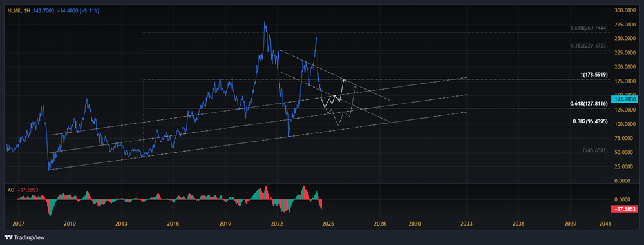This screenshot has height=245, width=644.
Task: Click 200.0000 on the price axis
Action: 625,67
